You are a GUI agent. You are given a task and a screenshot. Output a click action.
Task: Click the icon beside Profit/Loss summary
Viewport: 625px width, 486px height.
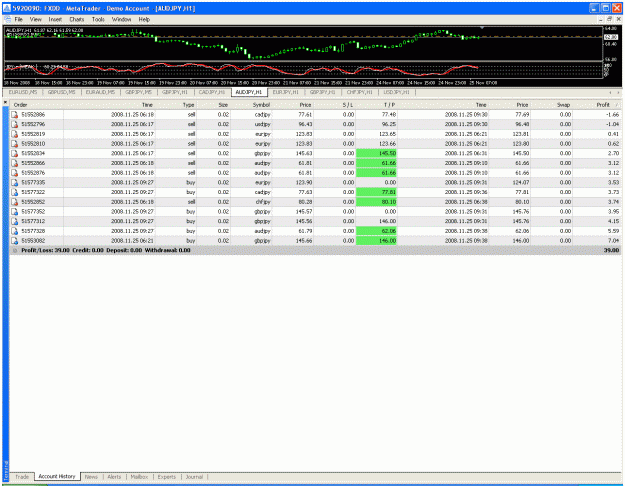pyautogui.click(x=15, y=250)
